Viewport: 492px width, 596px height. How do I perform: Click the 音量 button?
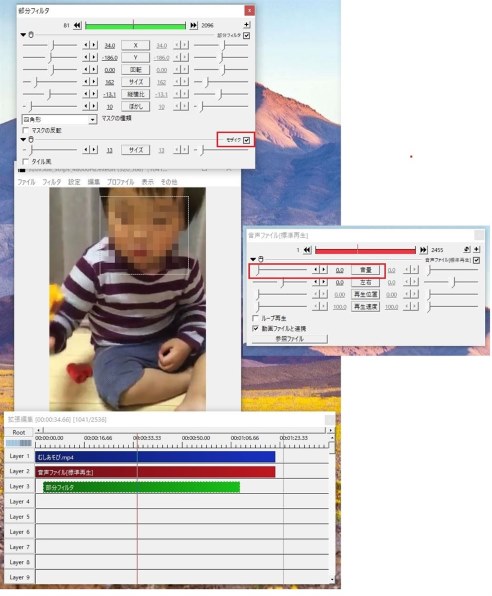point(365,270)
